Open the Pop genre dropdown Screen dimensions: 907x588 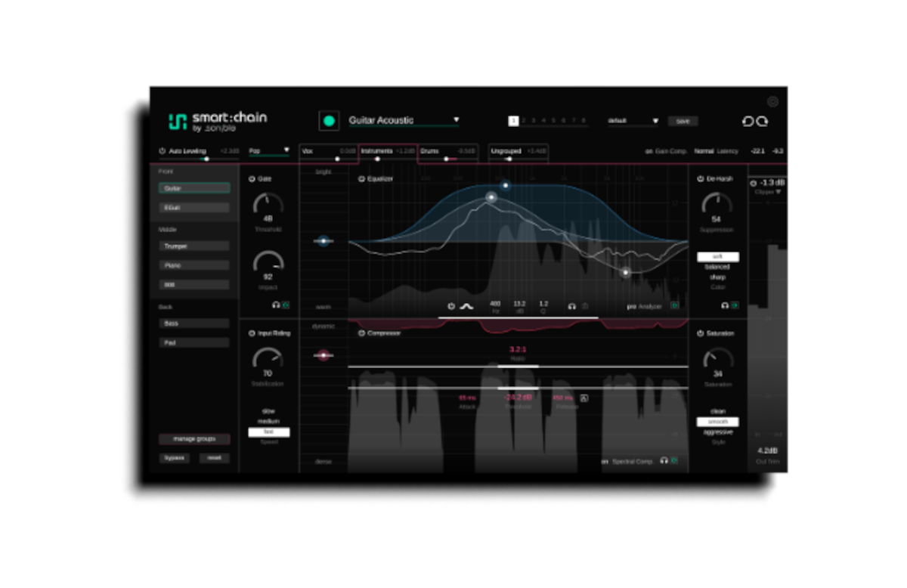269,151
